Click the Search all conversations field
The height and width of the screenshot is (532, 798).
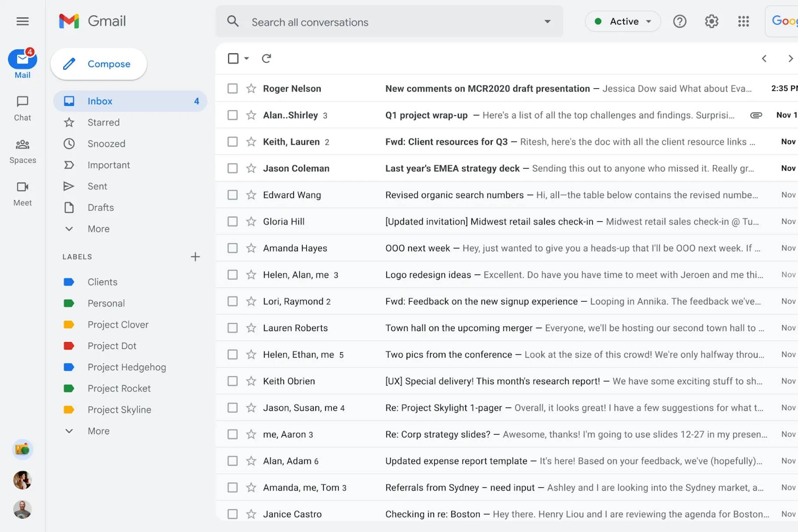(x=351, y=21)
